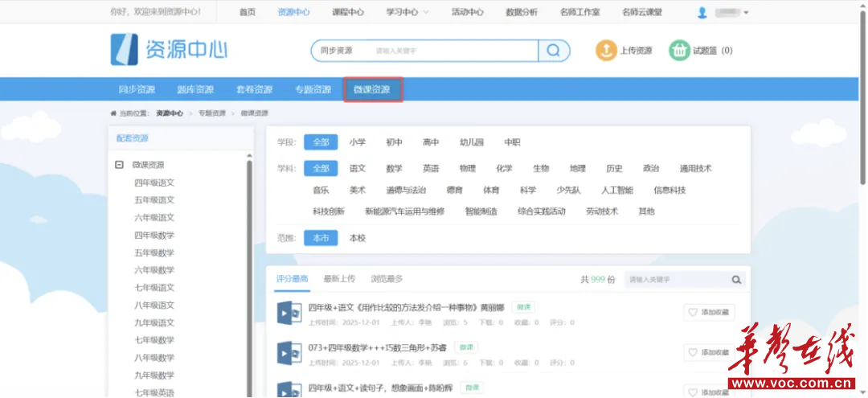Screen dimensions: 868x398
Task: Switch to the 最新上传 sorting tab
Action: click(x=339, y=279)
